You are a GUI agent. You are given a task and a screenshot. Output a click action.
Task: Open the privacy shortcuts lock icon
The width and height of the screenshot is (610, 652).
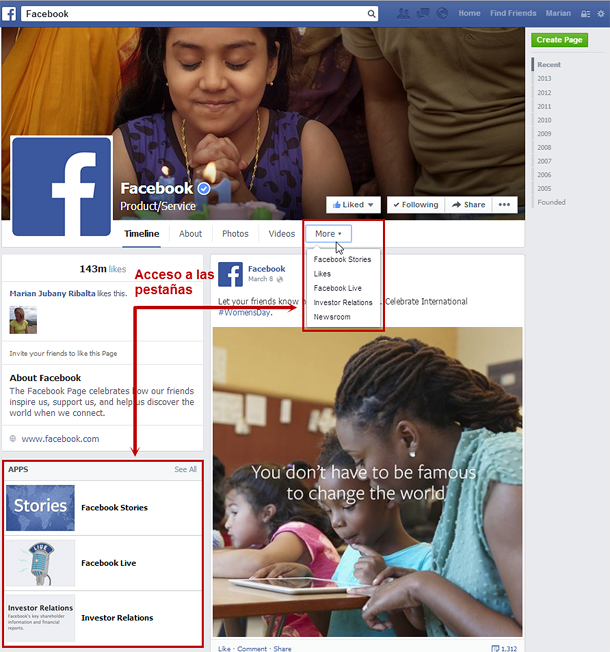click(x=585, y=14)
